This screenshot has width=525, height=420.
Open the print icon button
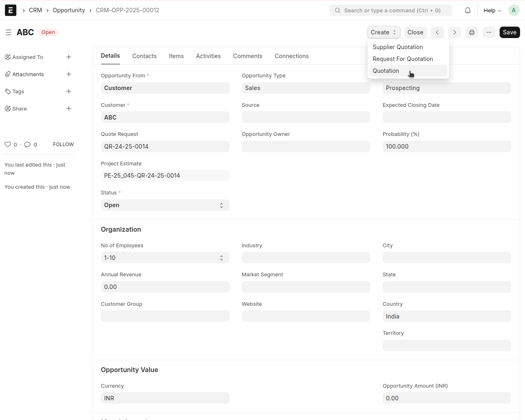point(471,32)
